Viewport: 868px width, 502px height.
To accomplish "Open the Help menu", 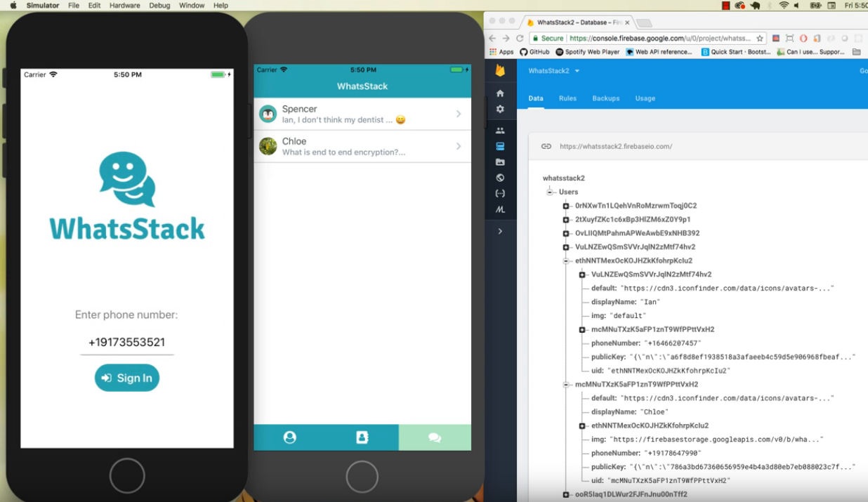I will click(221, 6).
